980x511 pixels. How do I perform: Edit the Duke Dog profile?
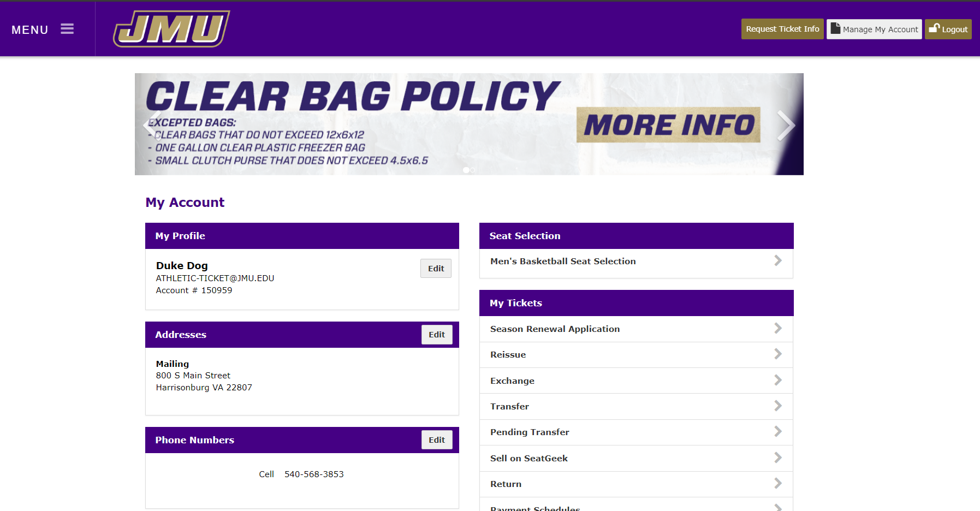(x=436, y=269)
